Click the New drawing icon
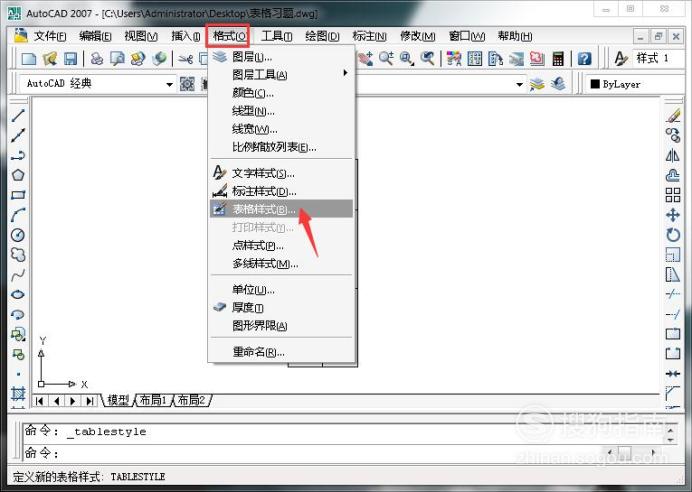The height and width of the screenshot is (492, 692). (29, 58)
